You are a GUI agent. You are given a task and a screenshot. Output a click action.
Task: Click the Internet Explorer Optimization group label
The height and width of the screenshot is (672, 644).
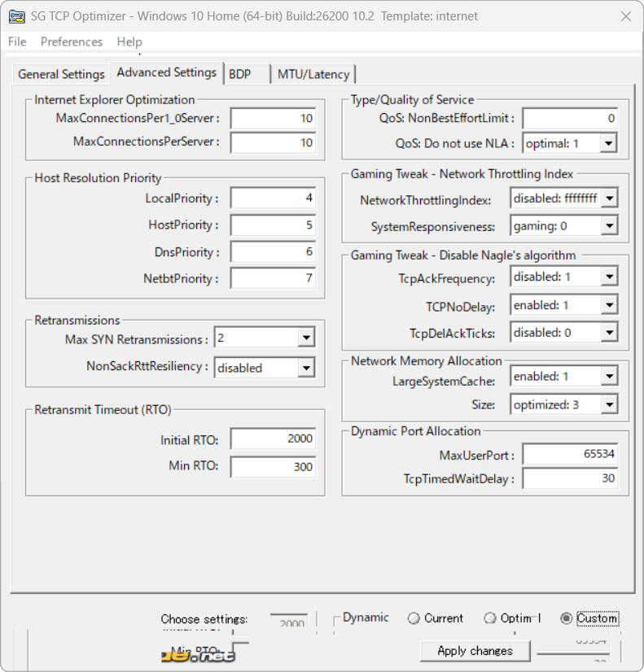tap(115, 100)
